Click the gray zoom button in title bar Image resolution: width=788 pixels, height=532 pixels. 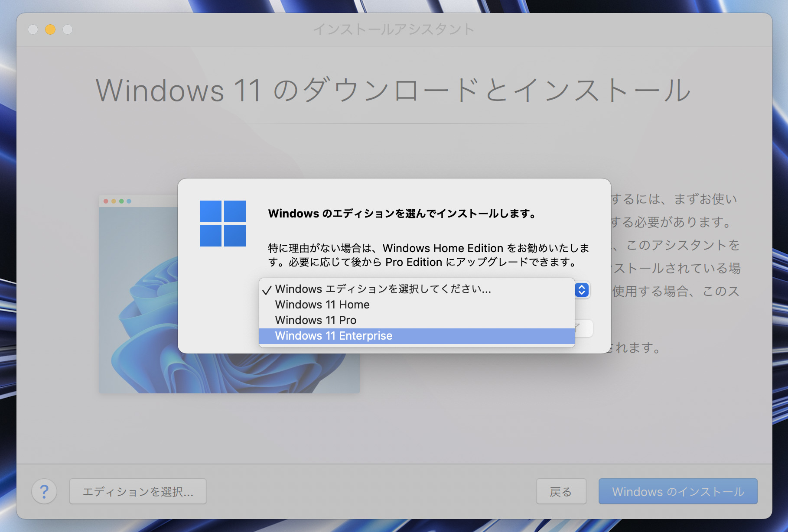click(x=68, y=29)
